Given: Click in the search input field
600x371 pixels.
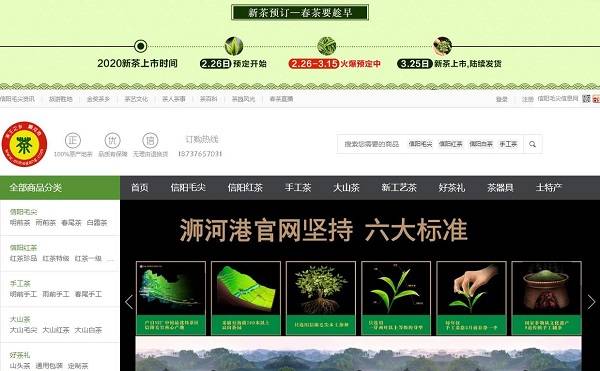Looking at the screenshot, I should (x=371, y=144).
